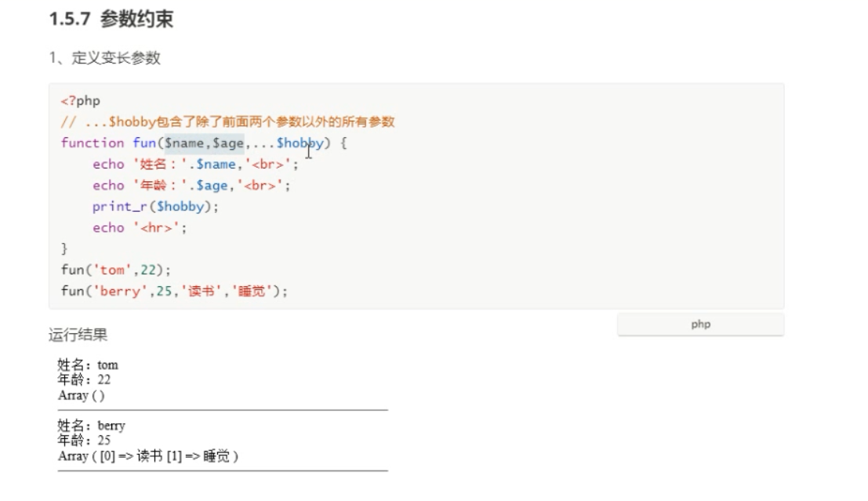Click the "function" keyword in the code

pos(93,143)
